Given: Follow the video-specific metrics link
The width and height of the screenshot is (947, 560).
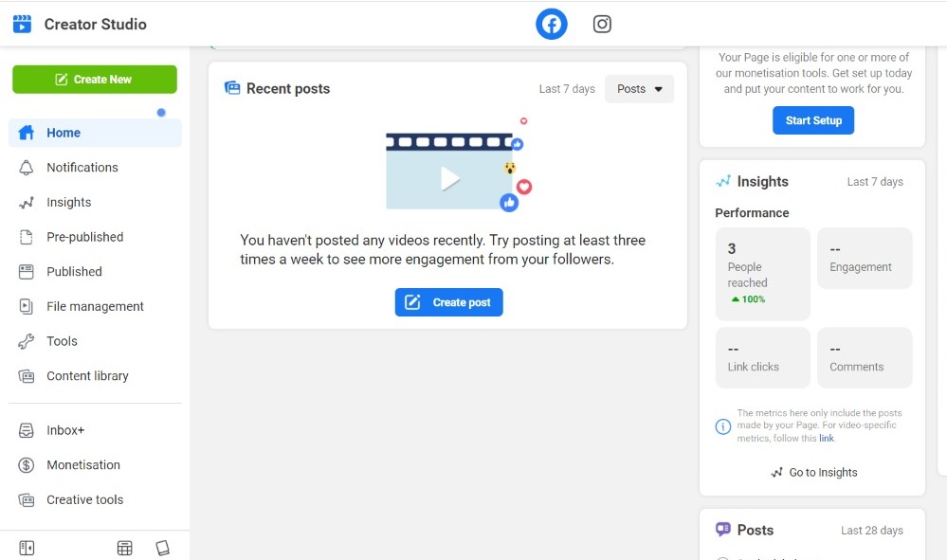Looking at the screenshot, I should click(x=827, y=439).
